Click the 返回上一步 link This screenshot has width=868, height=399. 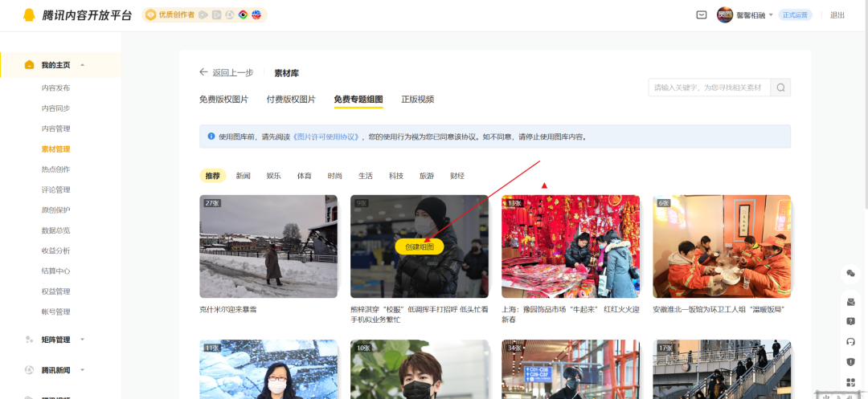pos(233,72)
